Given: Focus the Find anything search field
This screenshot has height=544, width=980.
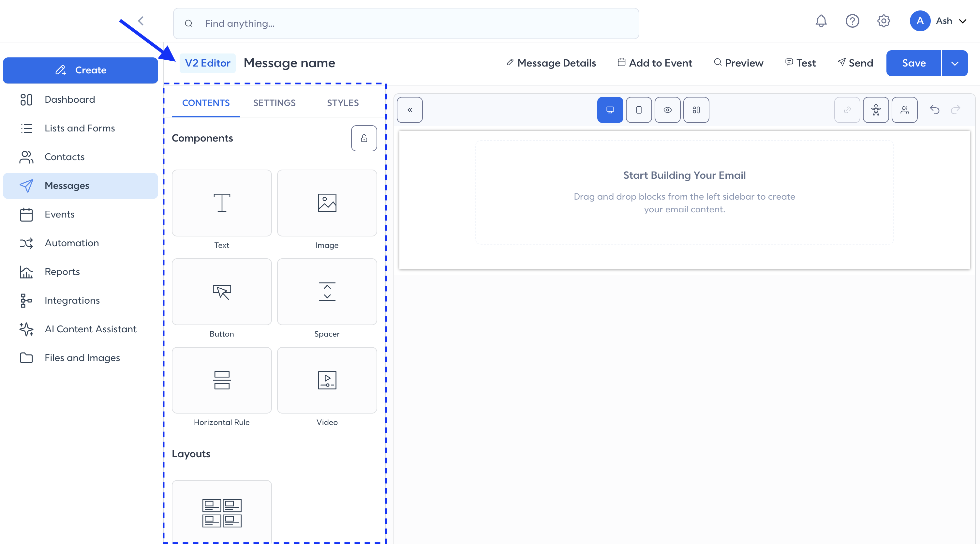Looking at the screenshot, I should [406, 23].
